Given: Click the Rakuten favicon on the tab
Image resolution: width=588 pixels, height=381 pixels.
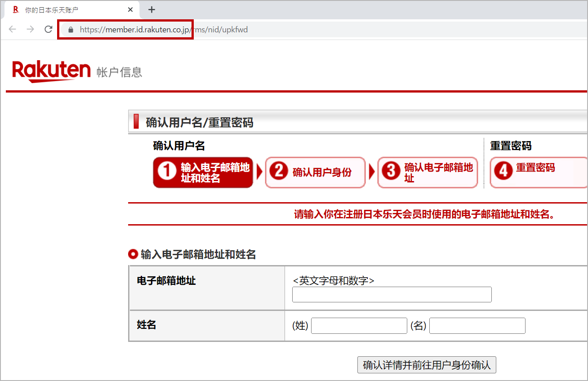Looking at the screenshot, I should point(16,9).
